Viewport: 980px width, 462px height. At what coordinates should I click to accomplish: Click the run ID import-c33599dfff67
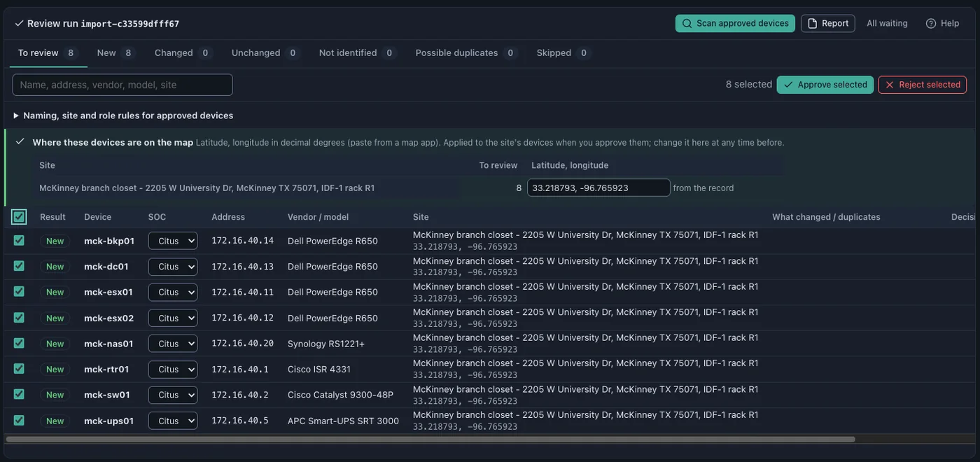tap(130, 24)
